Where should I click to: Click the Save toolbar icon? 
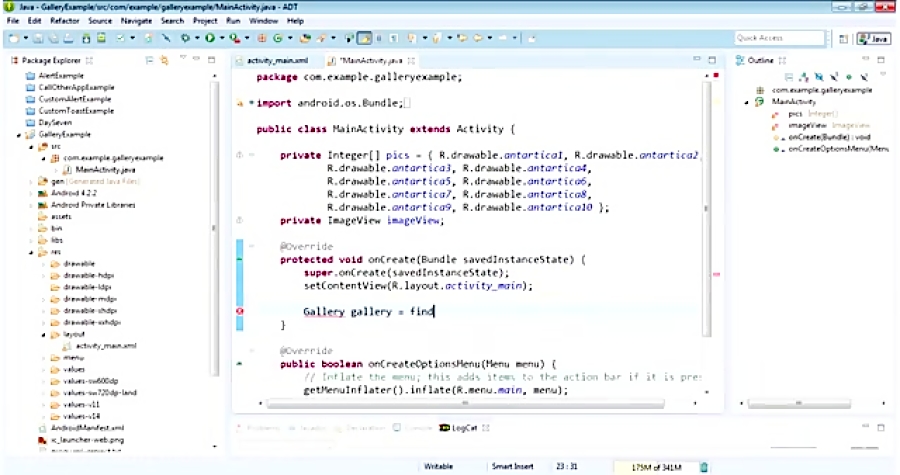point(38,38)
